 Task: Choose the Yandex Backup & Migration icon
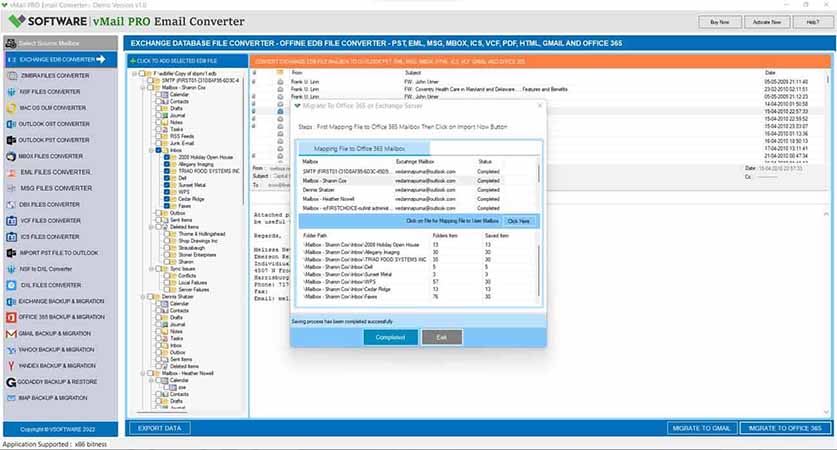(11, 366)
